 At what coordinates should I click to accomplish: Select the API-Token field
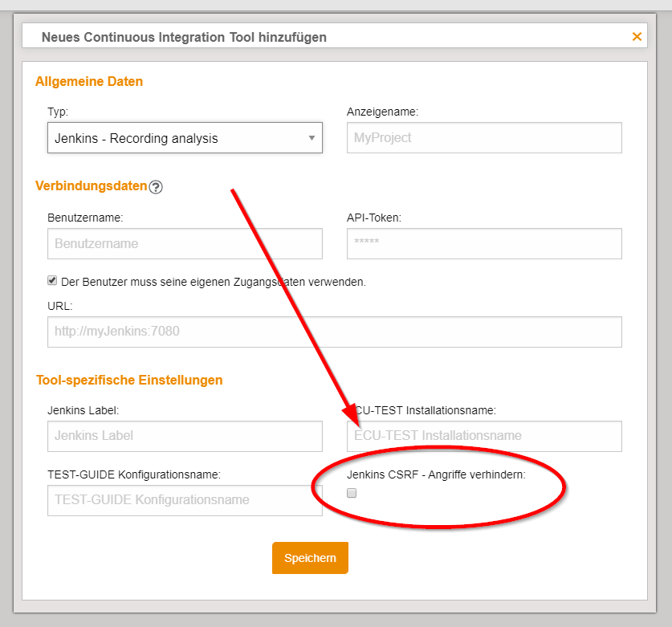tap(484, 243)
